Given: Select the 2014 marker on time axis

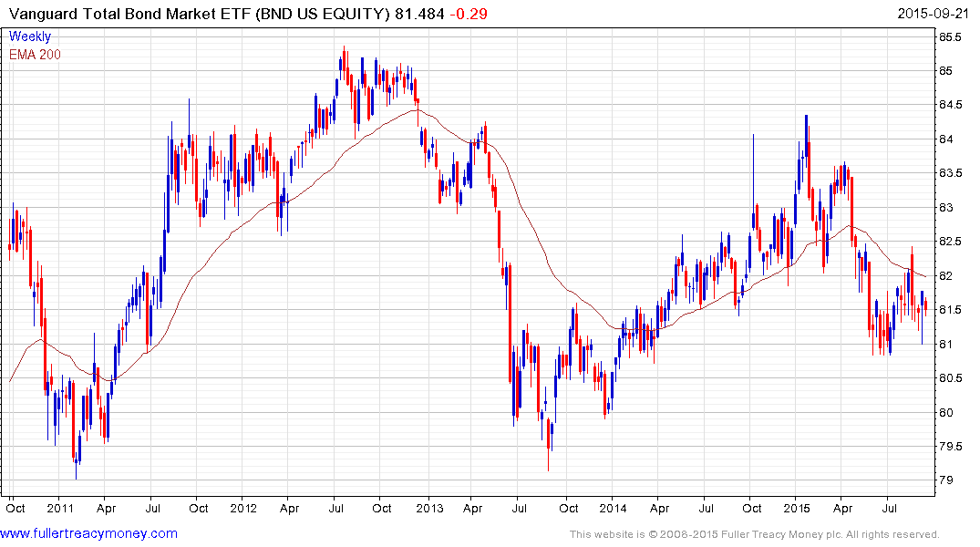Looking at the screenshot, I should pos(613,508).
